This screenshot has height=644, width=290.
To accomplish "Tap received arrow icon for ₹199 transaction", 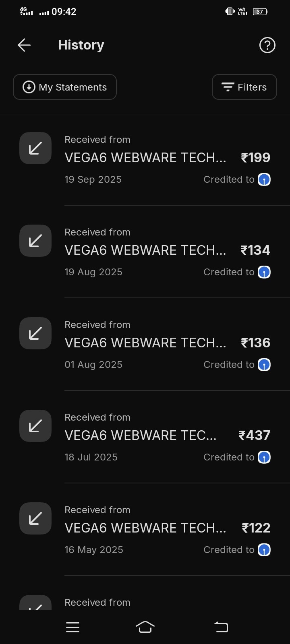I will point(35,148).
